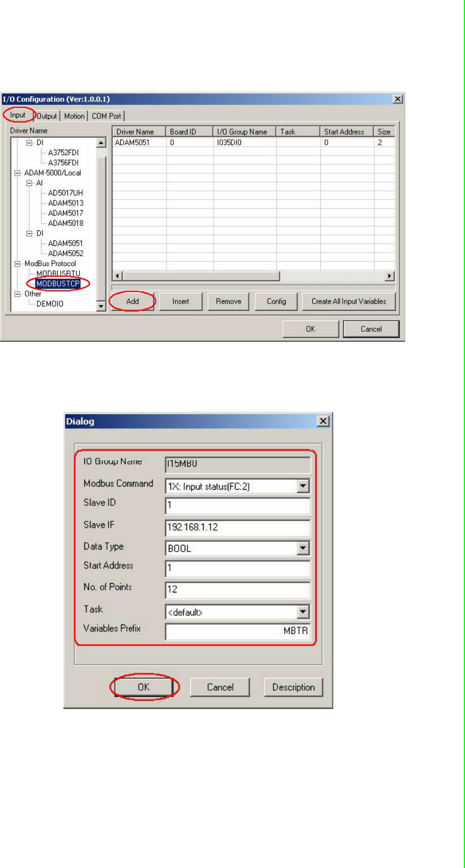Click the Driver Name column header
Viewport: 465px width, 868px height.
click(x=139, y=132)
